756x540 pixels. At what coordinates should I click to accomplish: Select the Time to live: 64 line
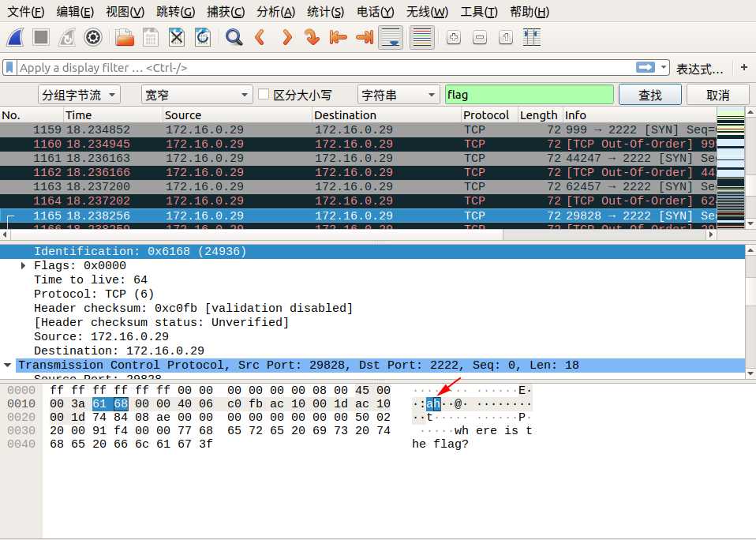click(x=91, y=279)
